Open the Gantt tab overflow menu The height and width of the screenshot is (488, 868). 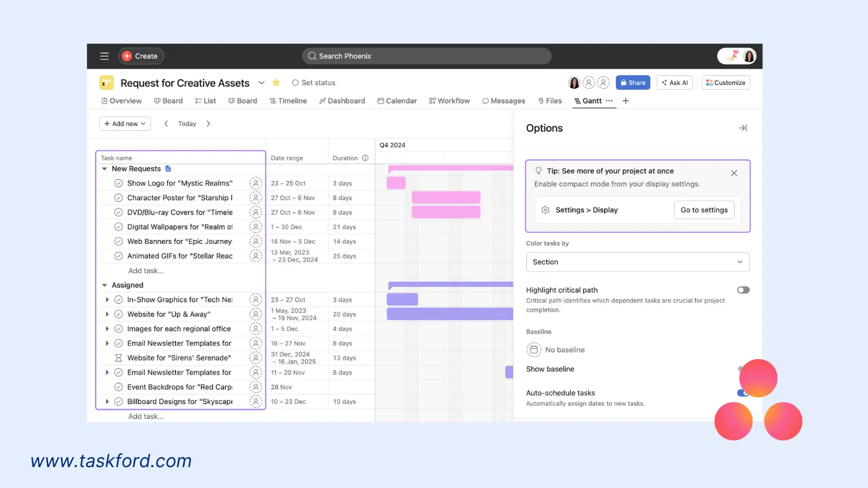click(610, 101)
